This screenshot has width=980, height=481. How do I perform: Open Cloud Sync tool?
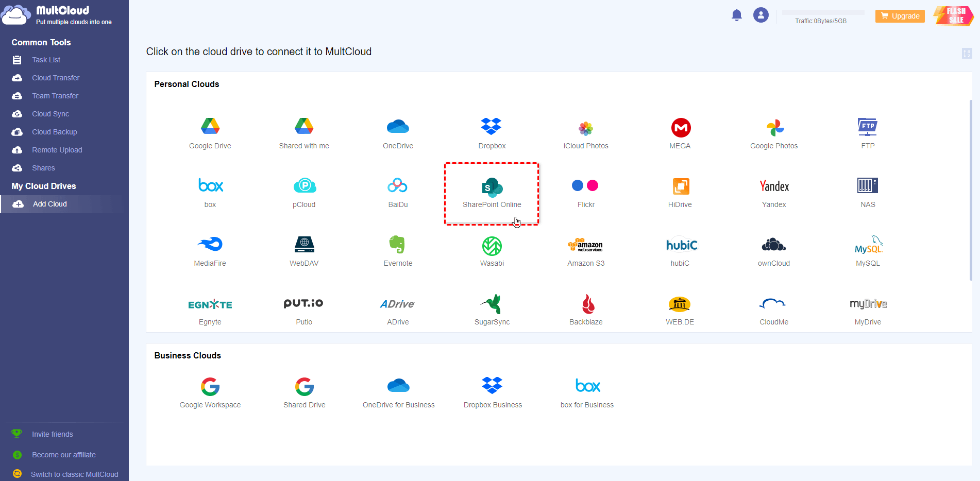point(50,114)
